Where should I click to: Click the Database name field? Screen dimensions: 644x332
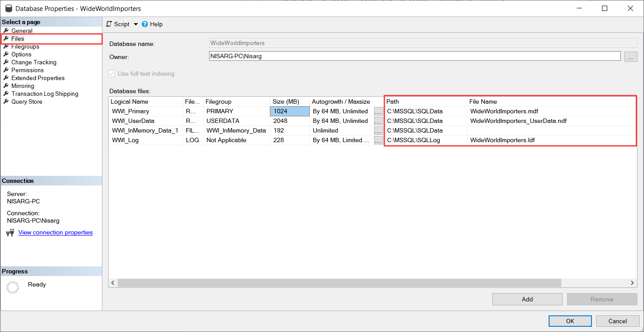423,43
